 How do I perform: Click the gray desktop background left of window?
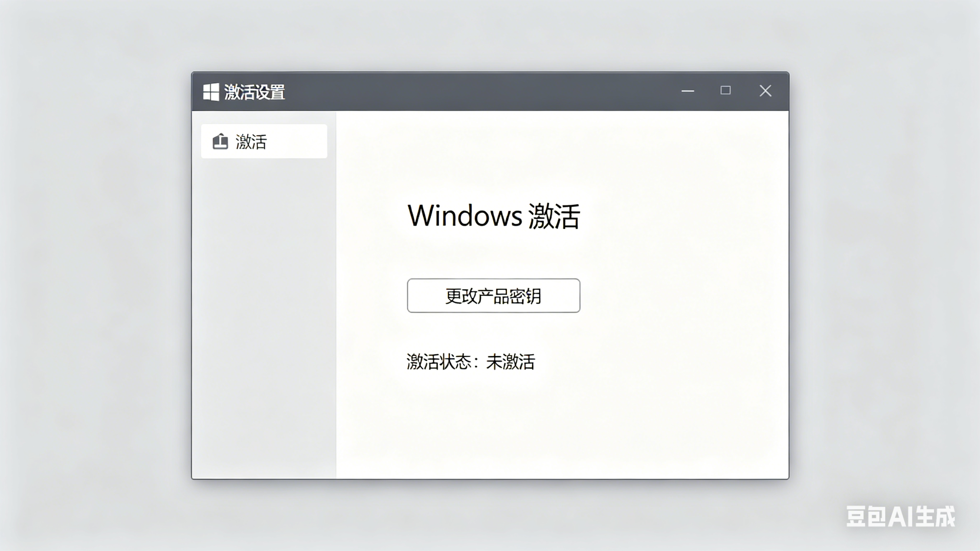pyautogui.click(x=95, y=274)
